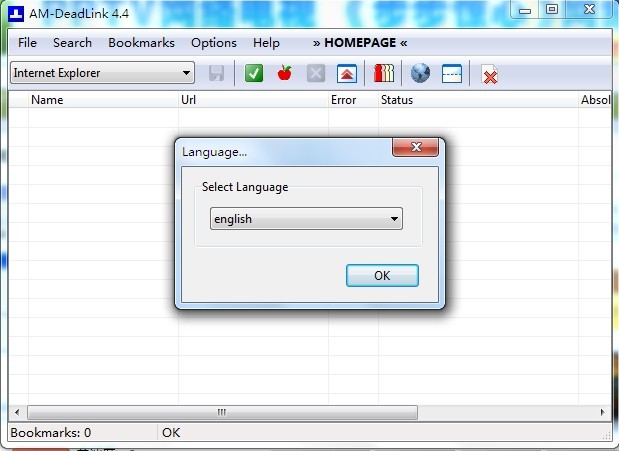Click the Url column header
This screenshot has height=451, width=619.
click(188, 100)
